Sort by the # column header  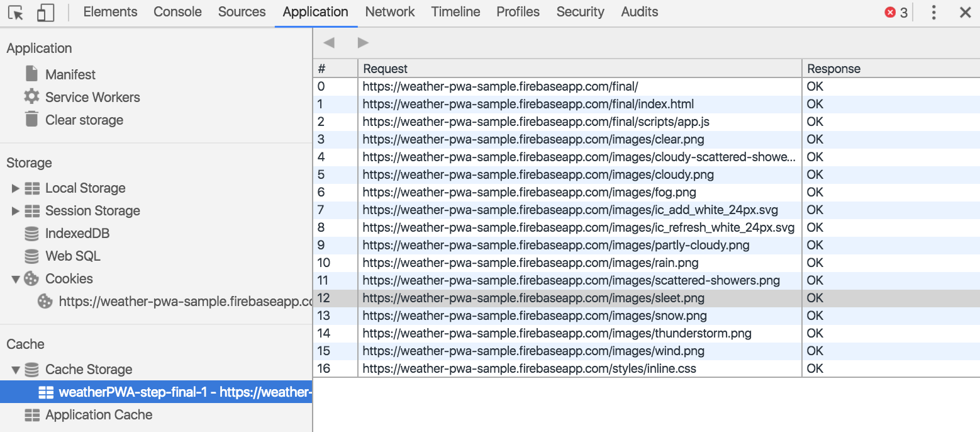(x=335, y=69)
